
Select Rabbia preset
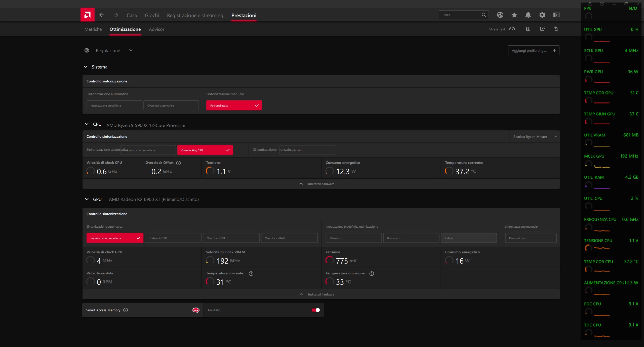[469, 238]
